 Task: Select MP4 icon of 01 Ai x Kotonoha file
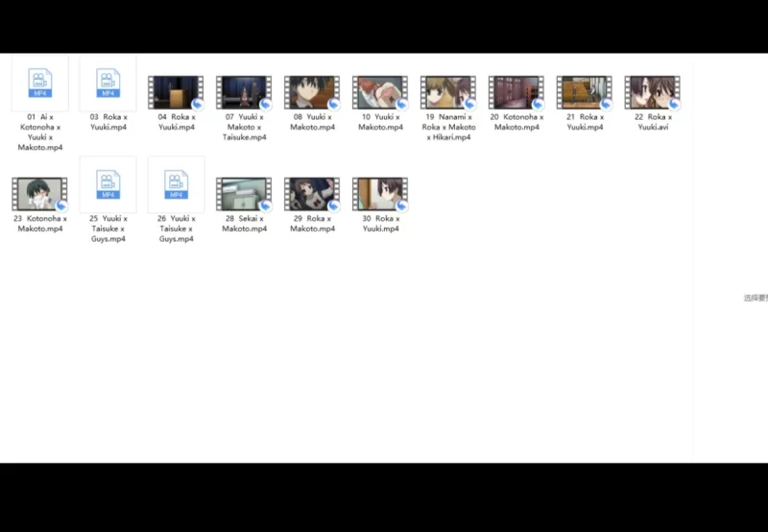click(x=40, y=84)
